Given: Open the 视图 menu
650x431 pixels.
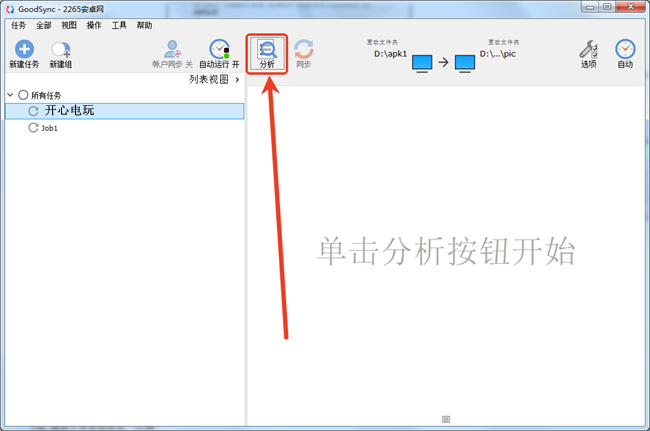Looking at the screenshot, I should tap(69, 25).
